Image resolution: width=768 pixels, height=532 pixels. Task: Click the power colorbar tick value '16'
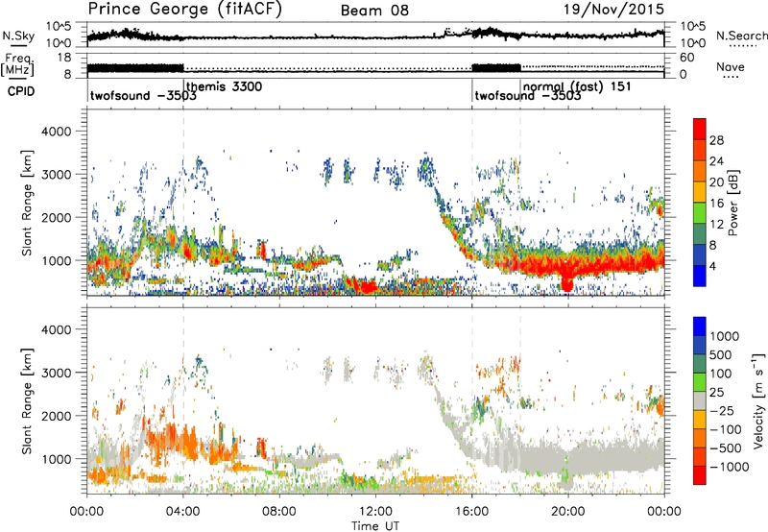click(x=716, y=204)
